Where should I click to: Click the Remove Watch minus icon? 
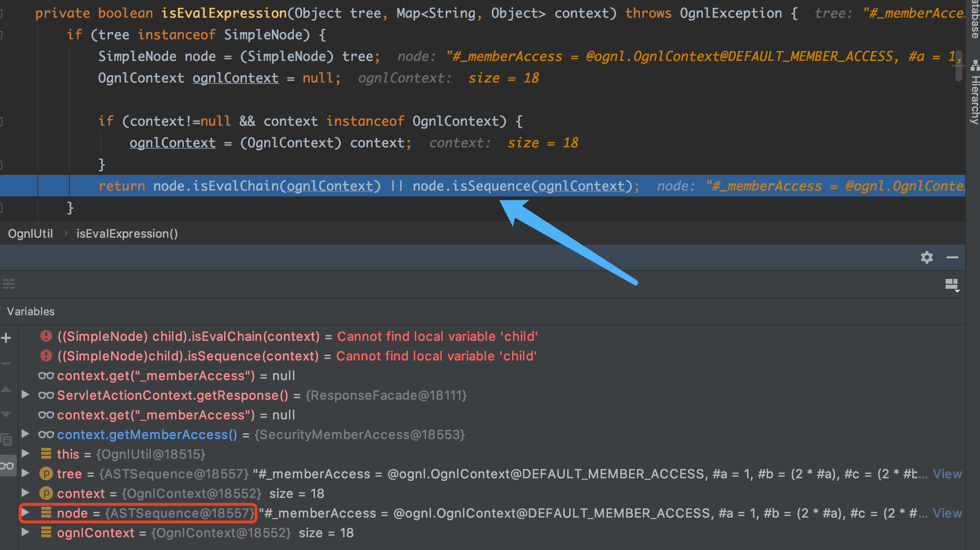pos(6,363)
